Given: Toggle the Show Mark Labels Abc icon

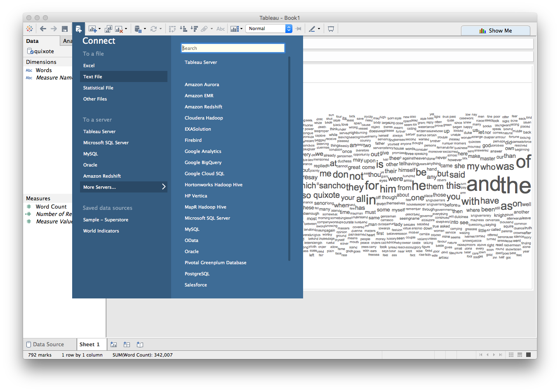Looking at the screenshot, I should click(x=221, y=29).
